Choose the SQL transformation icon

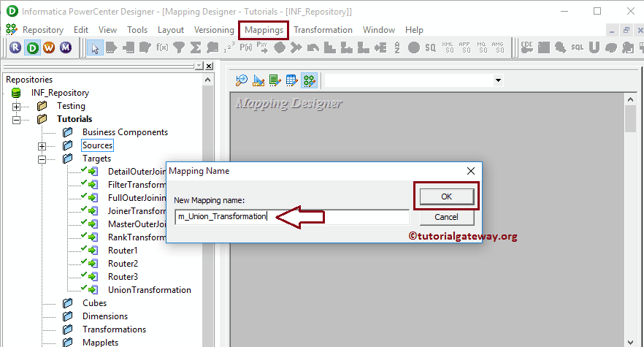point(577,47)
